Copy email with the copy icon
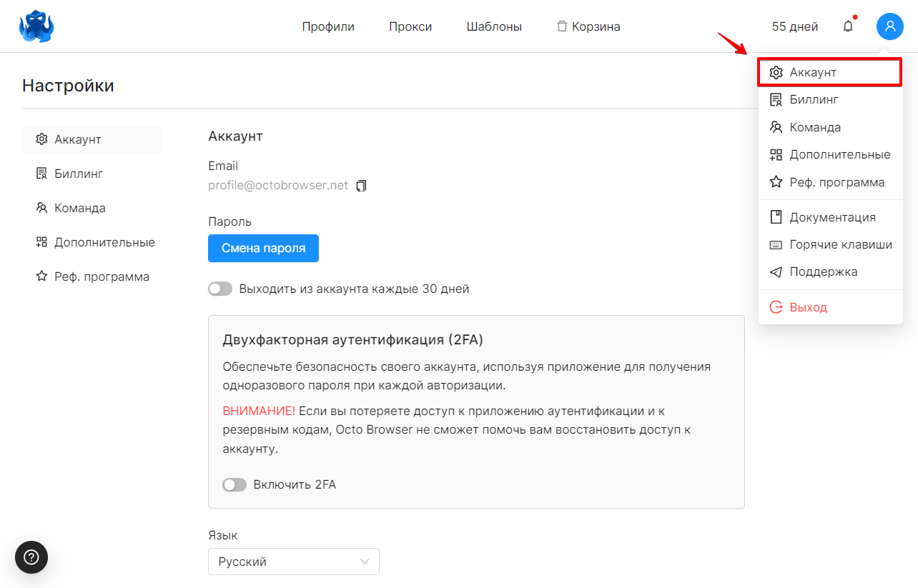Image resolution: width=918 pixels, height=588 pixels. tap(361, 186)
